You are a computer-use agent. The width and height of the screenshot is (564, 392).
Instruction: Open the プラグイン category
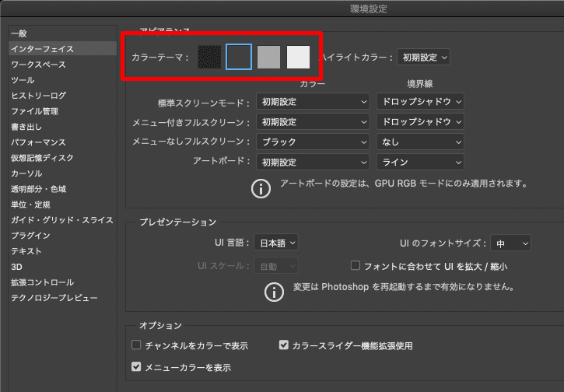click(62, 236)
